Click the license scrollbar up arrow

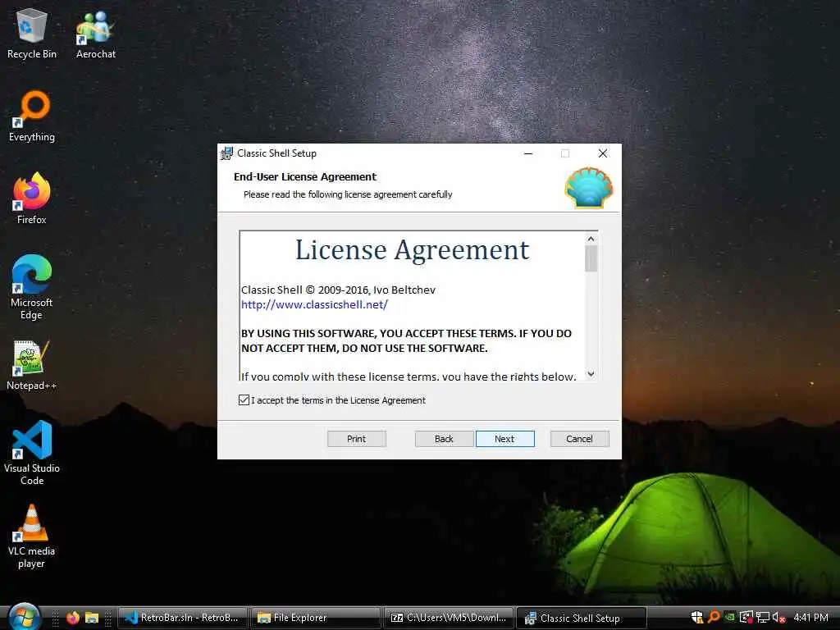tap(591, 239)
